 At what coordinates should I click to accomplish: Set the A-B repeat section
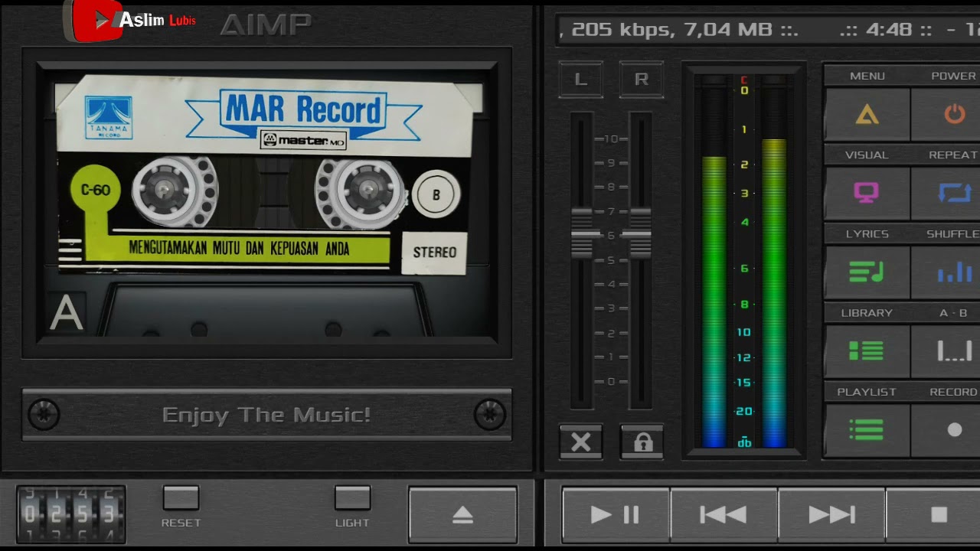click(x=949, y=351)
